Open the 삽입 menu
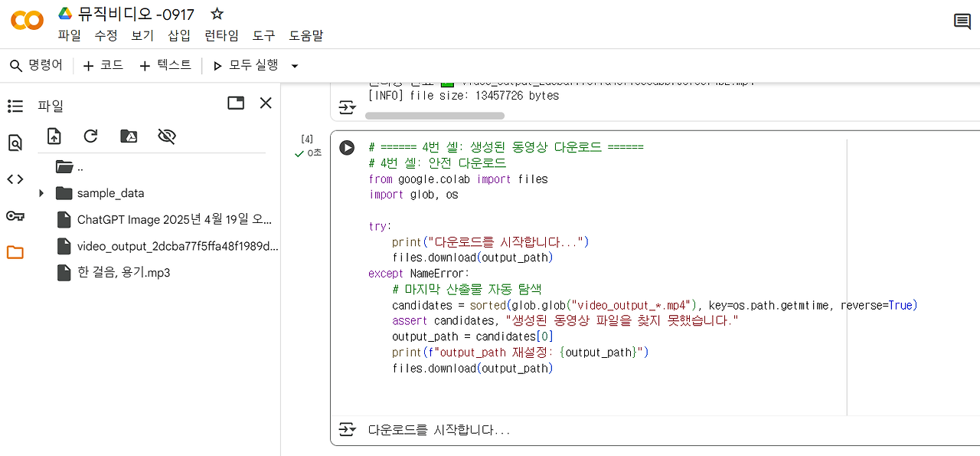 click(x=179, y=35)
